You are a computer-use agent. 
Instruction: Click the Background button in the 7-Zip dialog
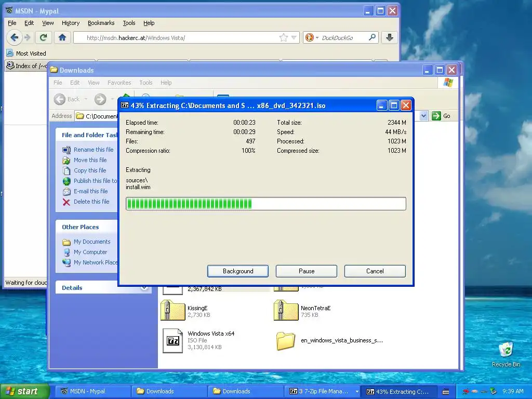238,271
